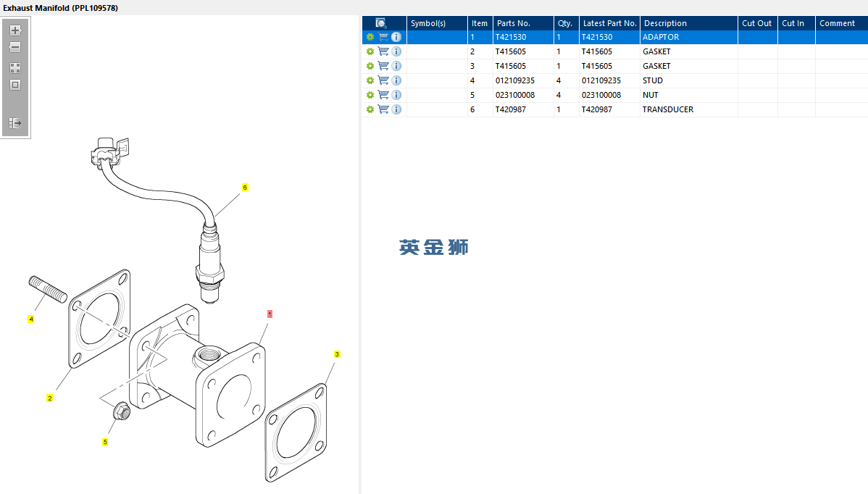Click gear icon for item 2 GASKET
Screen dimensions: 868x494
click(x=370, y=51)
